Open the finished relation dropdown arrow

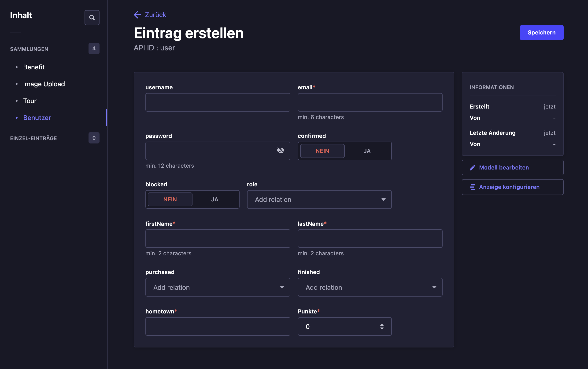[434, 287]
